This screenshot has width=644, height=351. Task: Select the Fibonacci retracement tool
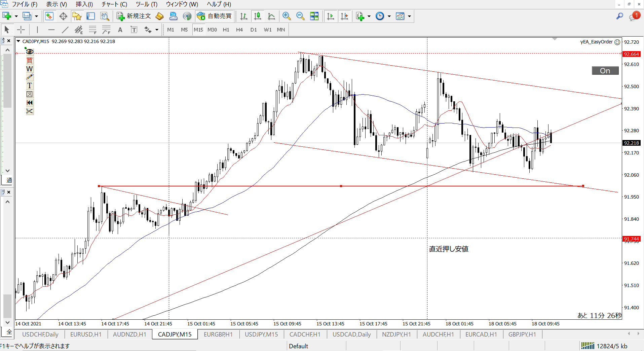tap(92, 30)
